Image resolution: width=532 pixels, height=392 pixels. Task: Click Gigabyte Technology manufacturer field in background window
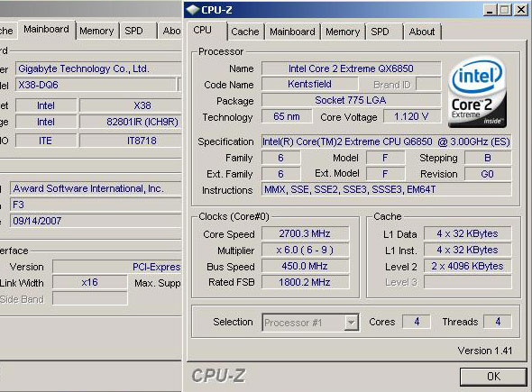click(98, 68)
